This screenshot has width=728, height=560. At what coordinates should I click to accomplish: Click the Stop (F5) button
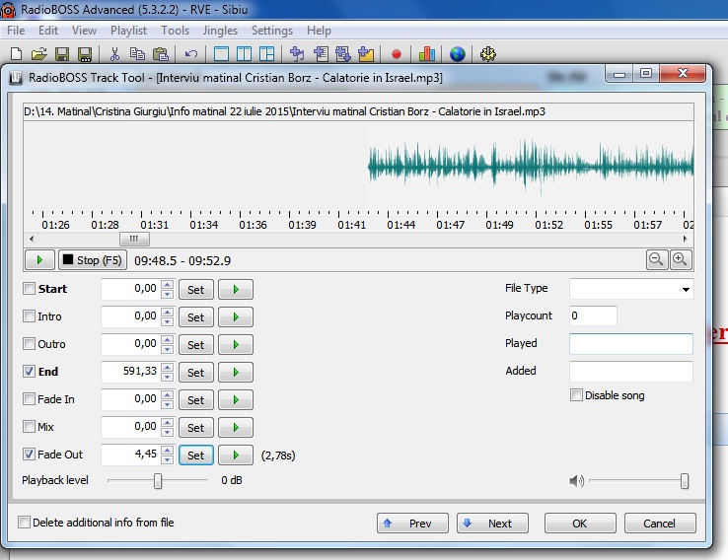(x=93, y=260)
